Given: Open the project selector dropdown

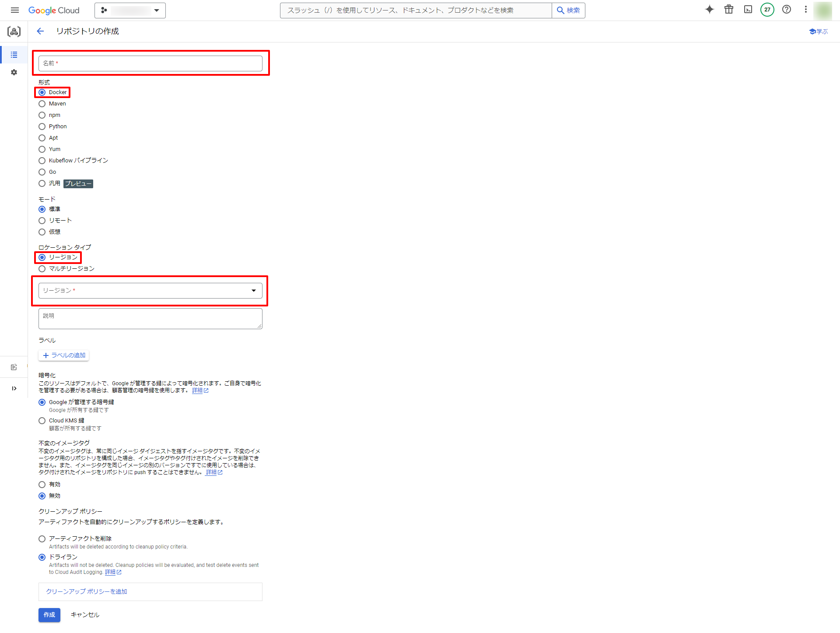Looking at the screenshot, I should [x=130, y=10].
